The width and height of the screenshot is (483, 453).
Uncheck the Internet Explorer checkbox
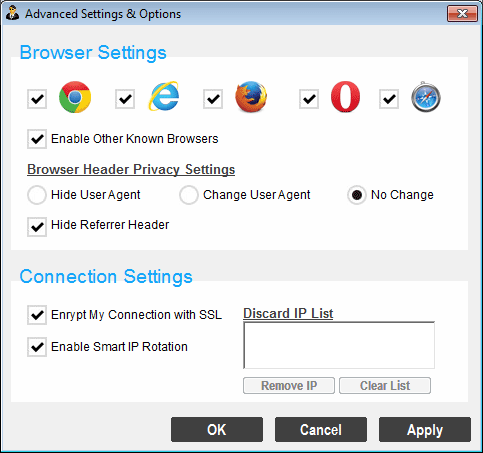point(125,99)
